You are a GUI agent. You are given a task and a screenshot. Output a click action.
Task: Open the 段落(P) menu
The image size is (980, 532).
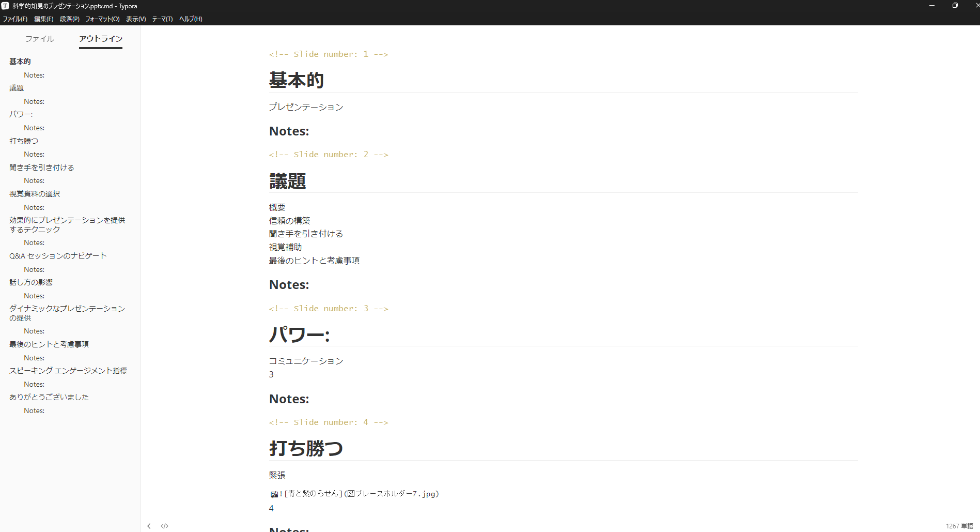click(70, 19)
